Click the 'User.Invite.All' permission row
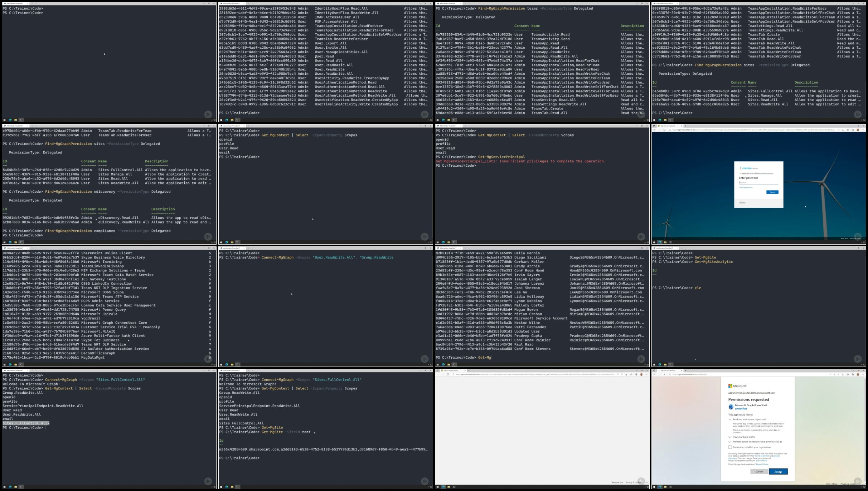 point(323,48)
